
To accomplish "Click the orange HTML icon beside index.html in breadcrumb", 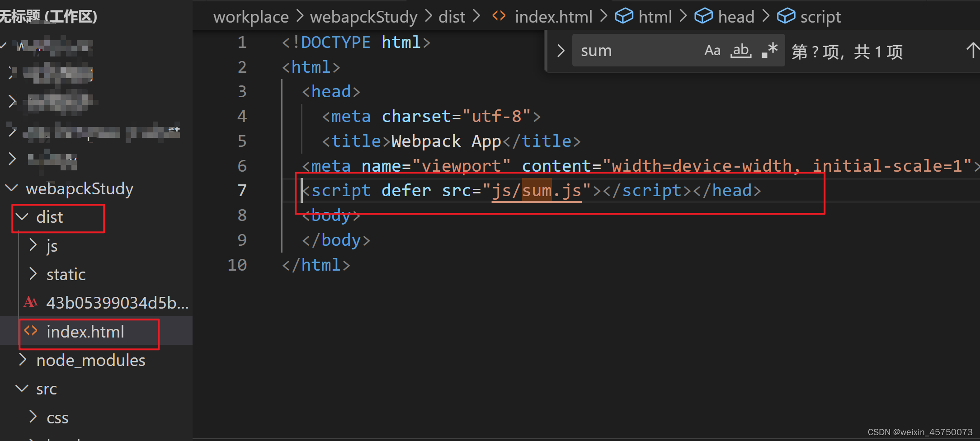I will [499, 16].
